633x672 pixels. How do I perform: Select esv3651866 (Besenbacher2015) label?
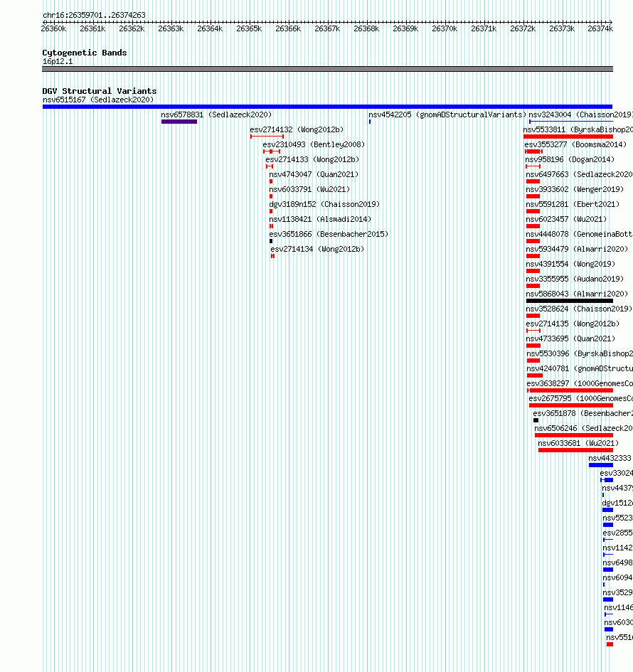pyautogui.click(x=329, y=235)
